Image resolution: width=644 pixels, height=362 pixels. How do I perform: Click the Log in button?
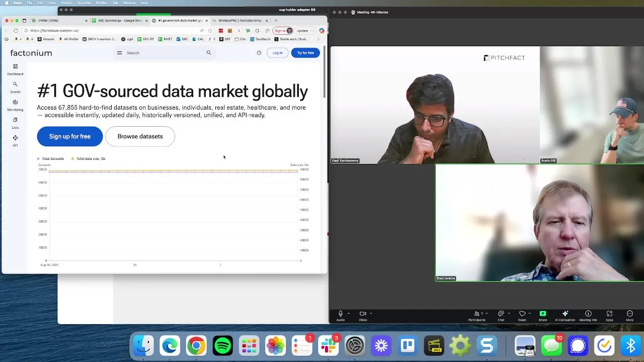(277, 53)
